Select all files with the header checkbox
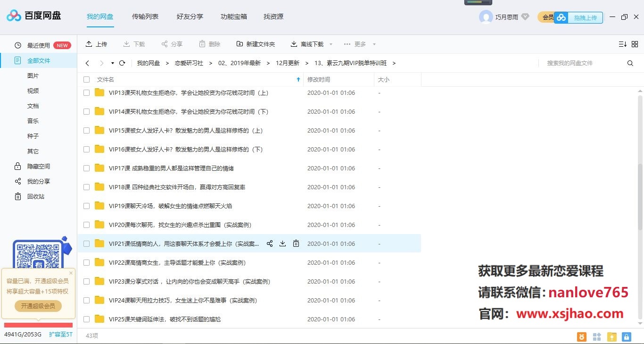 coord(86,79)
